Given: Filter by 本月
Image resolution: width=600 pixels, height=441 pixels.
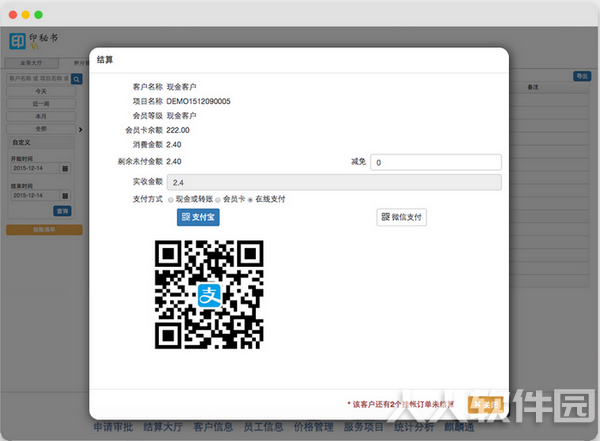Looking at the screenshot, I should pos(41,116).
